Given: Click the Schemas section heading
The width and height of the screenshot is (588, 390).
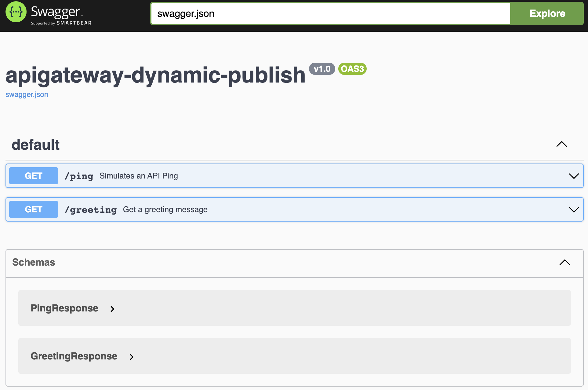Looking at the screenshot, I should (x=34, y=262).
